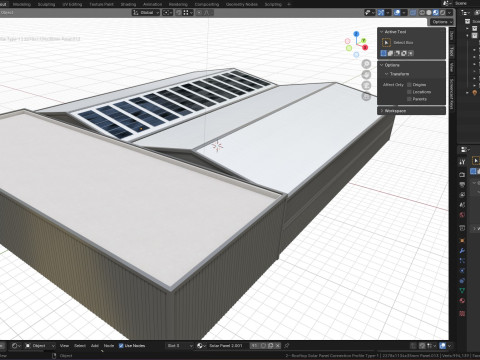Image resolution: width=480 pixels, height=360 pixels.
Task: Click the viewport zoom magnifier button
Action: [x=366, y=64]
